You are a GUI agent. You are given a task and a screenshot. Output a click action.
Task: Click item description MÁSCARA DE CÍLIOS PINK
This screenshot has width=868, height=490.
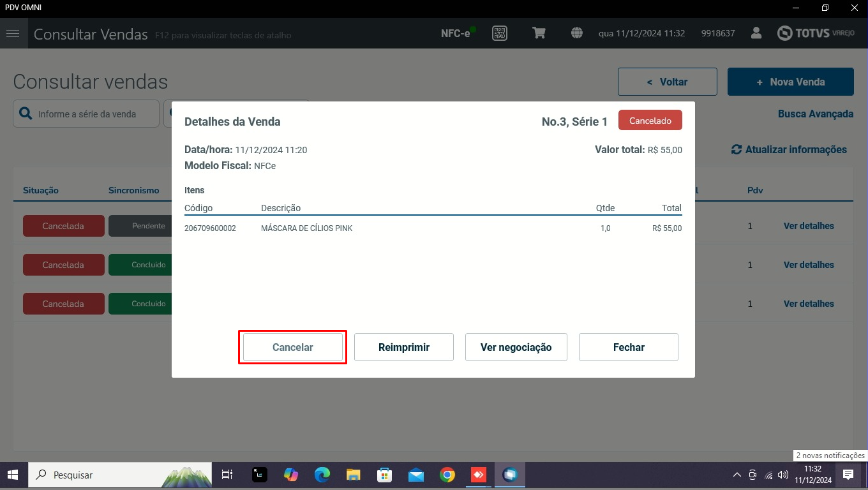coord(306,228)
